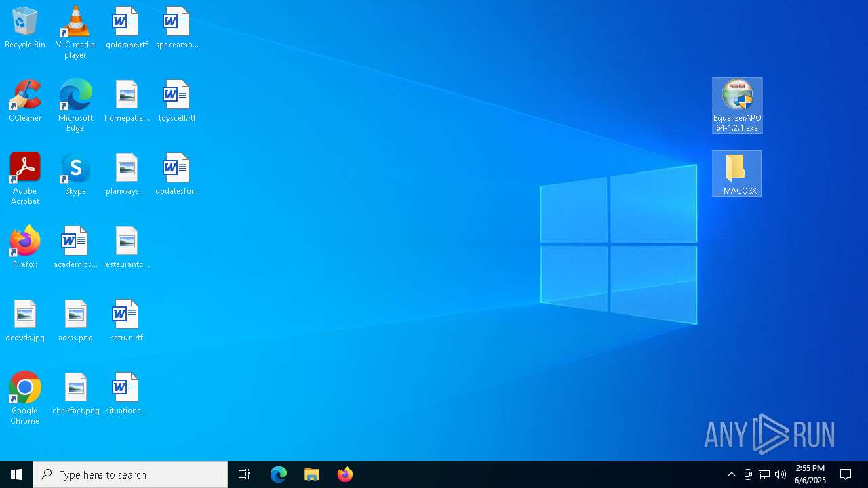
Task: Select the restaurantc... image file icon
Action: point(126,248)
